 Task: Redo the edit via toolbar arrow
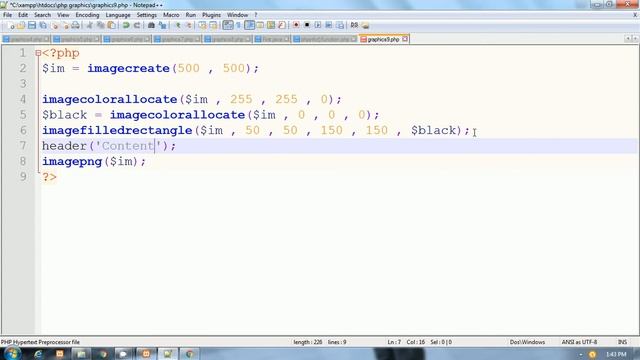tap(137, 25)
